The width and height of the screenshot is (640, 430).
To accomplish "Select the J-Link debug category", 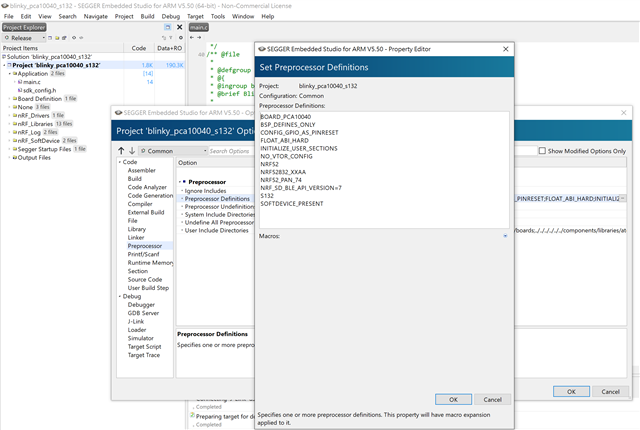I will click(136, 321).
